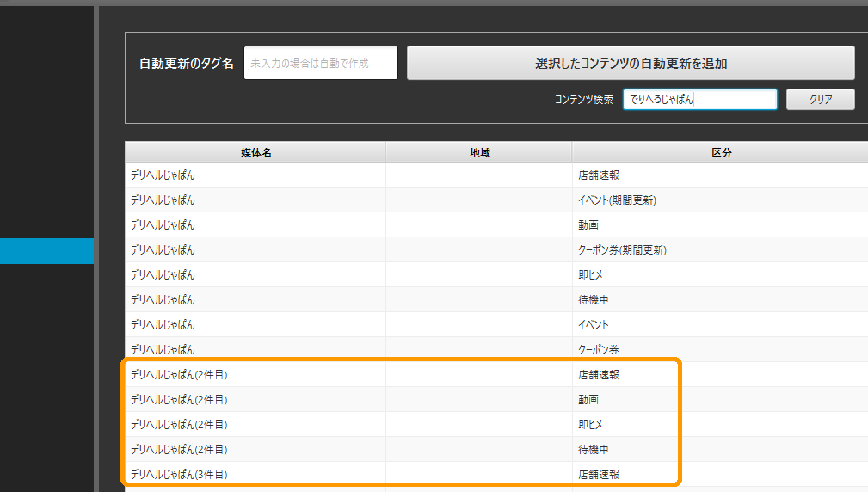Sort by 地域 column header
This screenshot has height=492, width=868.
click(x=479, y=153)
